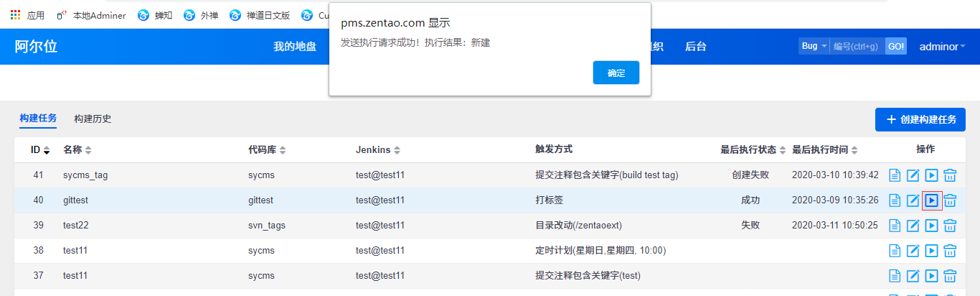Open the Chrome apps grid icon
The height and width of the screenshot is (296, 980).
[x=15, y=15]
